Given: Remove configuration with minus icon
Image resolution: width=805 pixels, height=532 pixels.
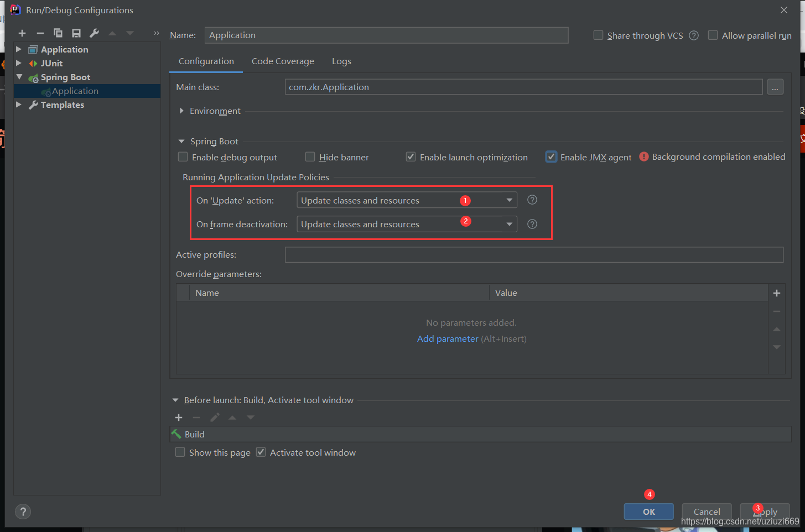Looking at the screenshot, I should pyautogui.click(x=40, y=33).
